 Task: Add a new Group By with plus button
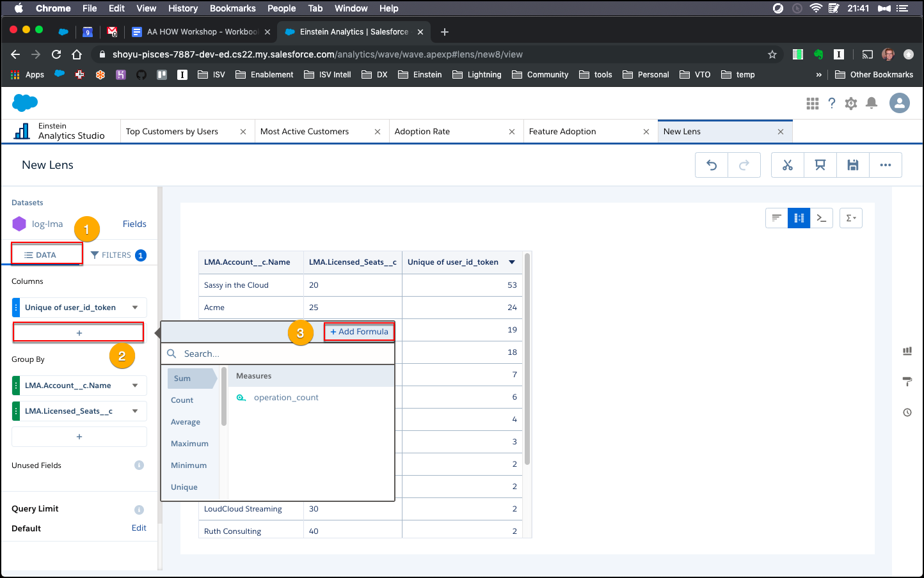(79, 437)
